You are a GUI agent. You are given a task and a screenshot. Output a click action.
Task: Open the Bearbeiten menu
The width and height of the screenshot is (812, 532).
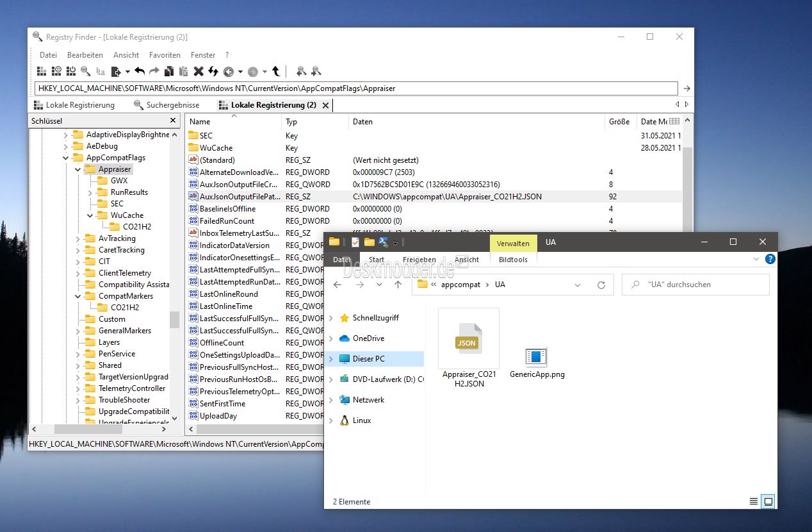85,55
